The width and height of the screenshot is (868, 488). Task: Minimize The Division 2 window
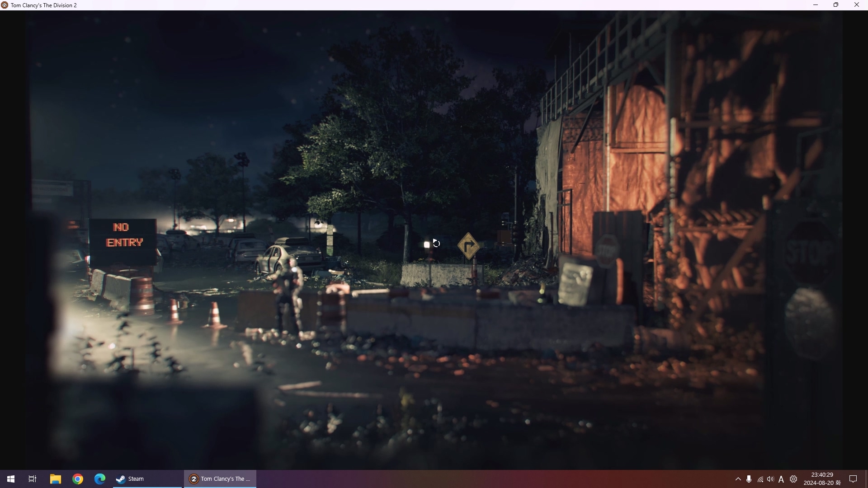pos(816,5)
